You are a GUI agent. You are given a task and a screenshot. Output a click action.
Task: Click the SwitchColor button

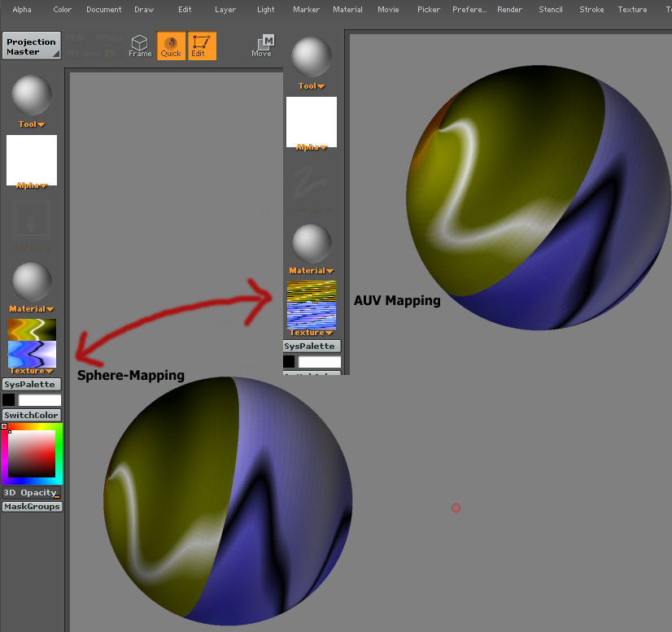(x=32, y=415)
